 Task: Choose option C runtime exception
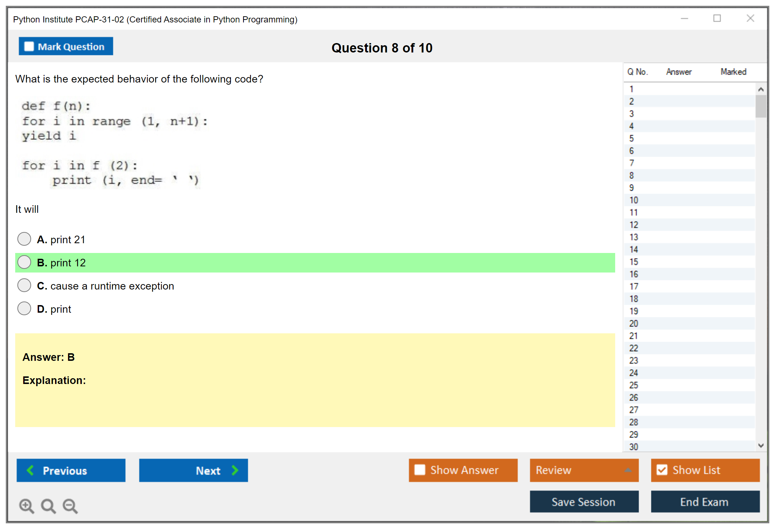(x=24, y=285)
